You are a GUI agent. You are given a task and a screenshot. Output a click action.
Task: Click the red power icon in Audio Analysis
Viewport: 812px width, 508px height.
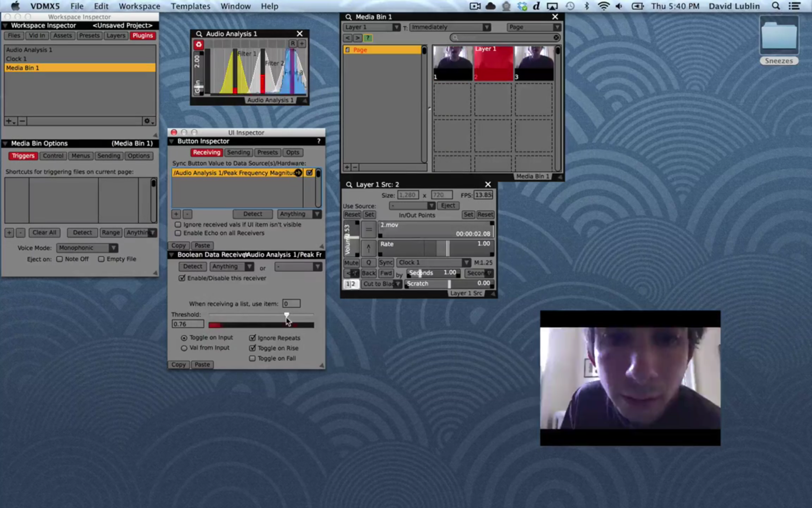click(x=198, y=45)
